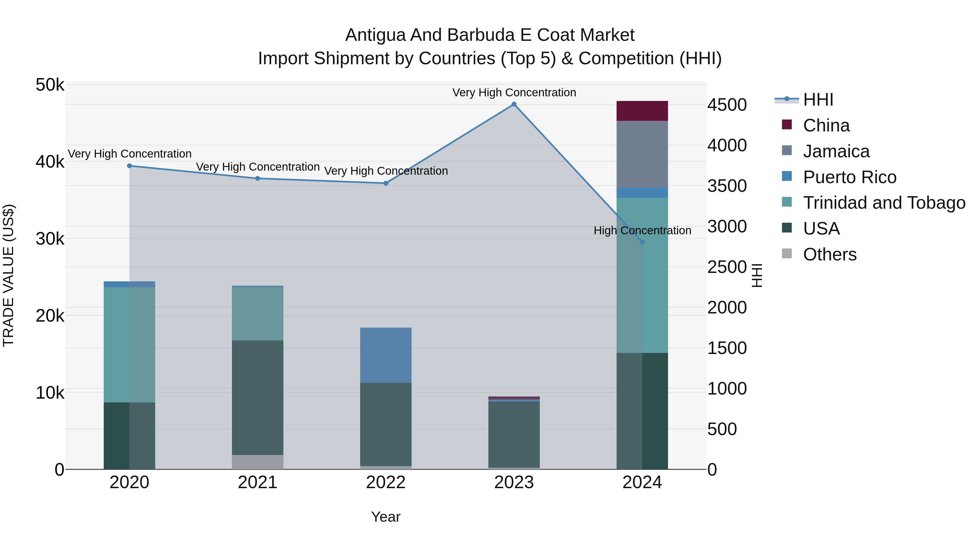
Task: Click the '40k' left axis tick label
Action: tap(50, 162)
